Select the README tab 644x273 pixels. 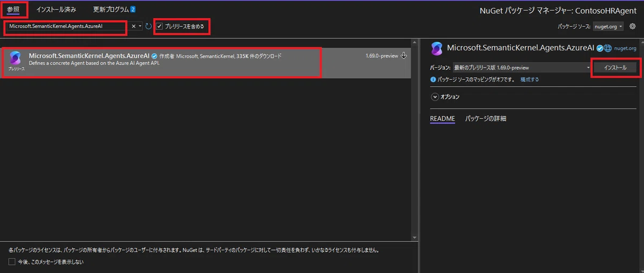[x=442, y=119]
